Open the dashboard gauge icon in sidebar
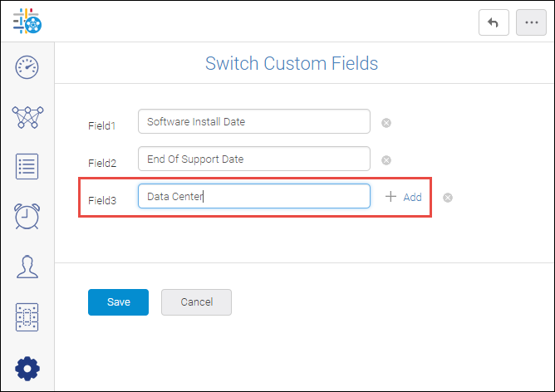The height and width of the screenshot is (392, 555). (27, 67)
